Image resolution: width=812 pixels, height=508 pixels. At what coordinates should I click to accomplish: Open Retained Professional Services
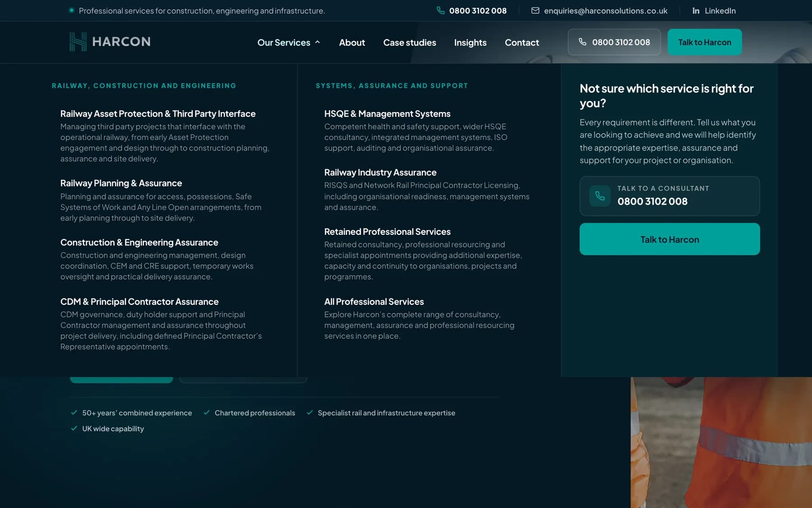(387, 232)
